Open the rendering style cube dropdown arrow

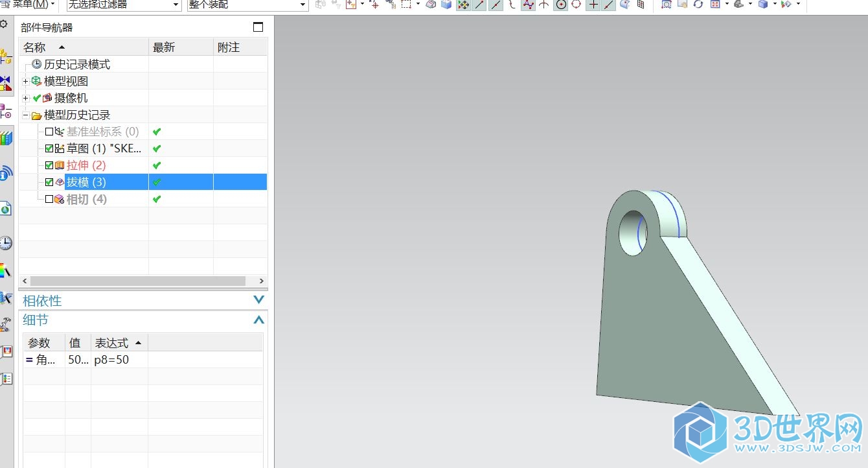click(x=775, y=5)
